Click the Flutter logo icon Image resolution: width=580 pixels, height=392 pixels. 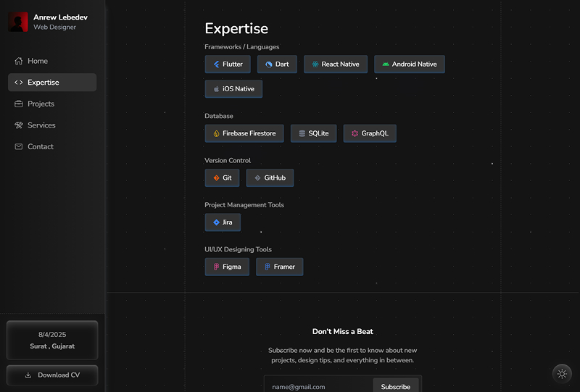[216, 64]
